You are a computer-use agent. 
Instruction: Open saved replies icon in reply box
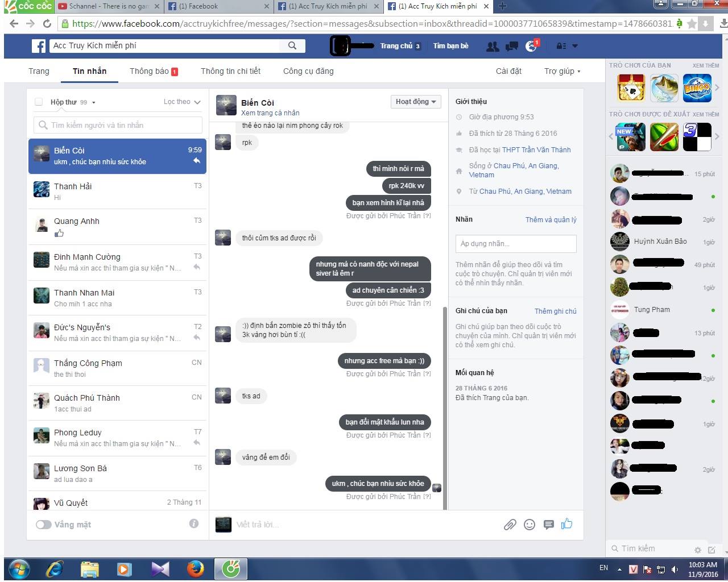(548, 525)
